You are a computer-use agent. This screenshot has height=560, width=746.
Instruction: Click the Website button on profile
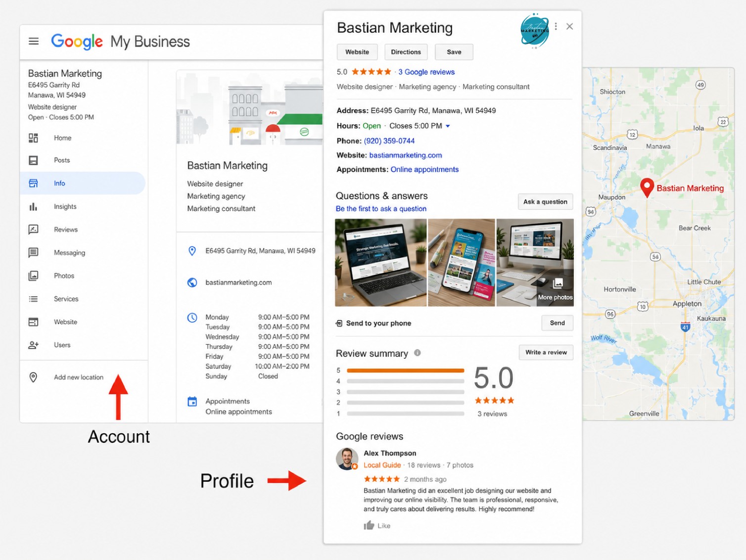pos(357,52)
